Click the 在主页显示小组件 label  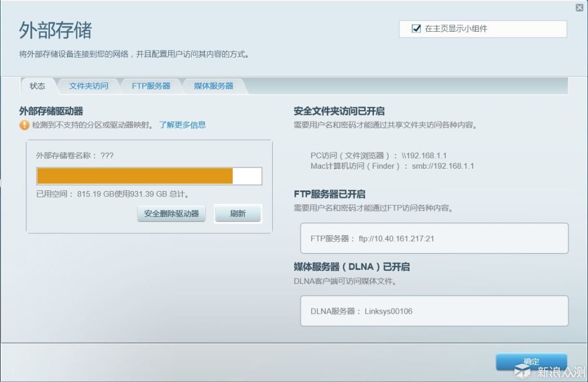456,28
